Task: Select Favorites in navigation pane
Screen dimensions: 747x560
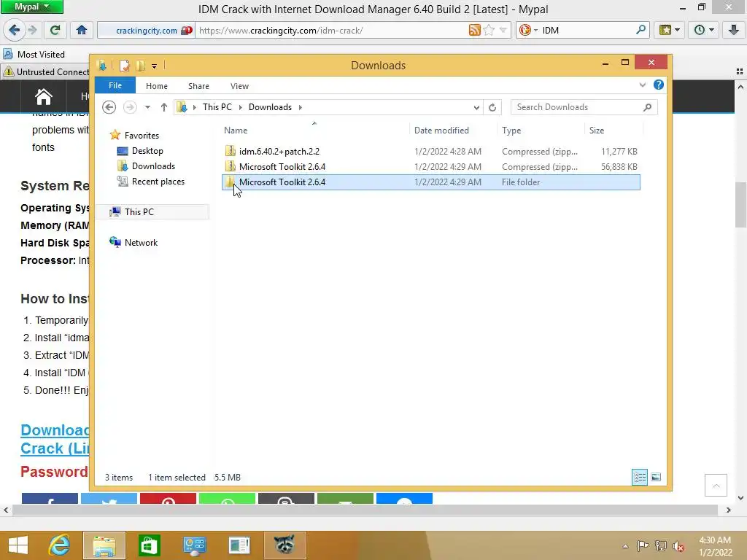Action: tap(142, 135)
